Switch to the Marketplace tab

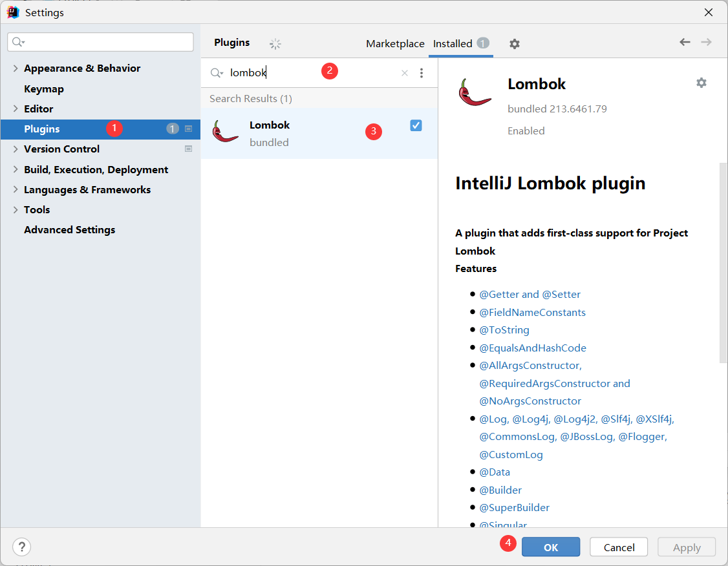point(395,43)
